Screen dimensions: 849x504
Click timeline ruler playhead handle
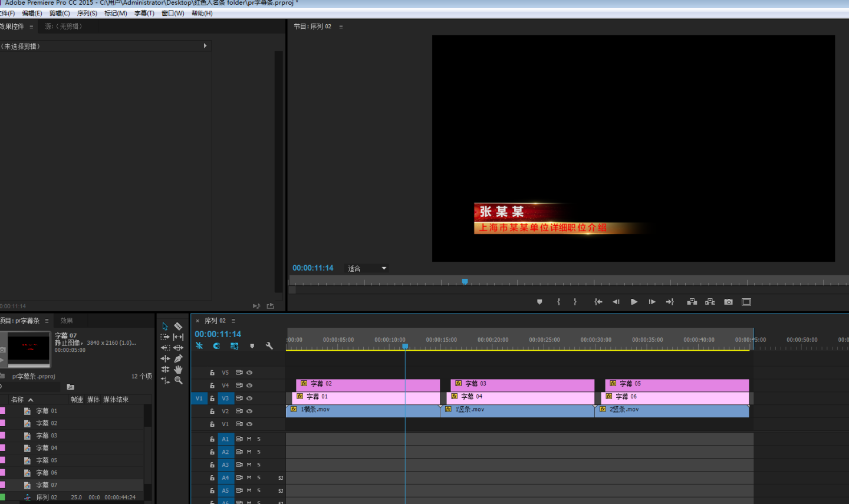point(405,346)
